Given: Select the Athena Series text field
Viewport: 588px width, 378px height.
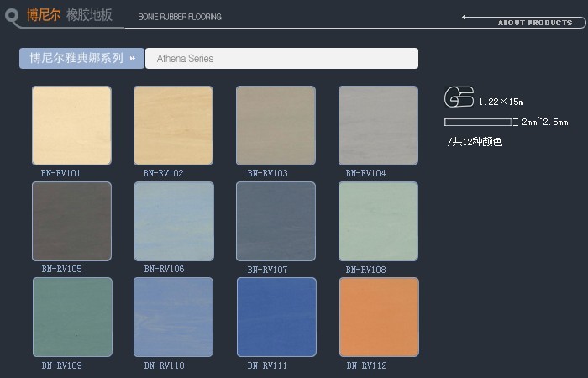Looking at the screenshot, I should pos(281,59).
